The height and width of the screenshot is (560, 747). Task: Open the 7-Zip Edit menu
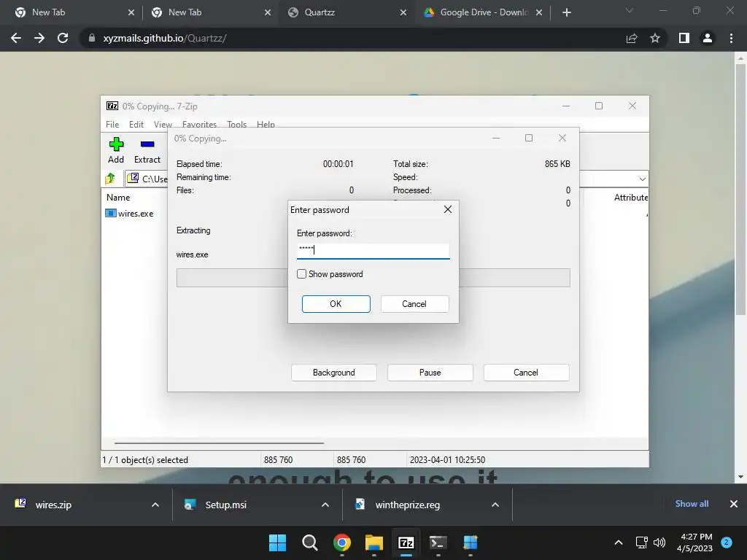(x=136, y=124)
